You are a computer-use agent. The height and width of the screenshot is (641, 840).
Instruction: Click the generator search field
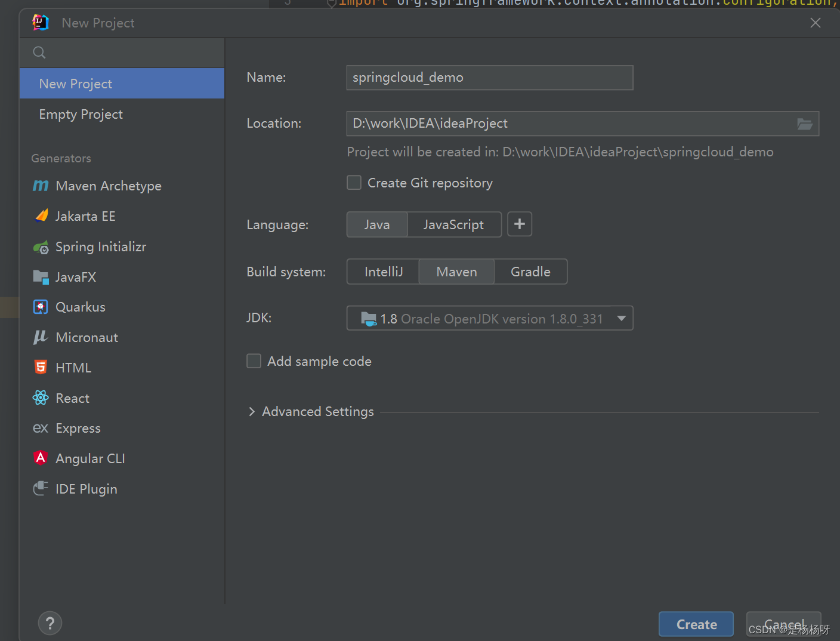122,53
